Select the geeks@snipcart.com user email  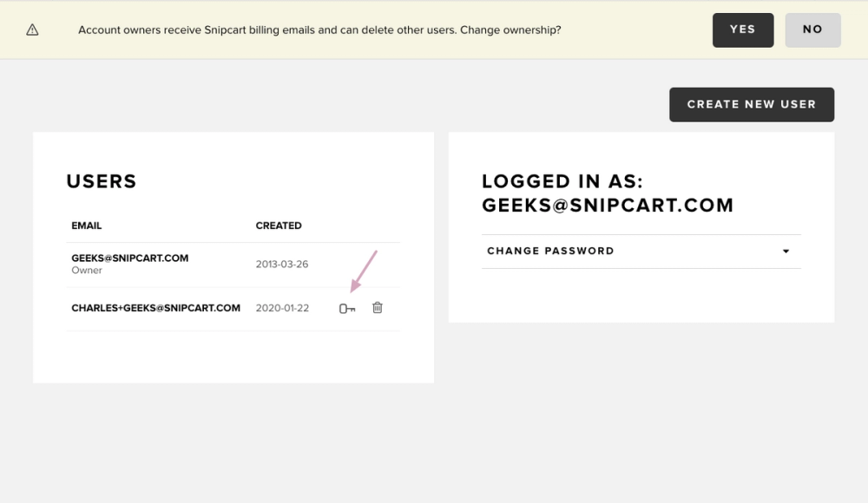point(130,258)
